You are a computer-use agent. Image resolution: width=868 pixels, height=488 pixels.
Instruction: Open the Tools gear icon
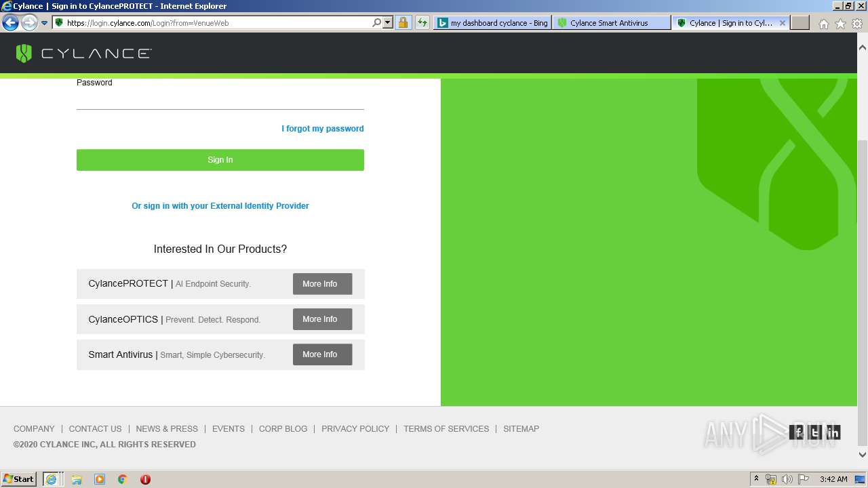(857, 23)
